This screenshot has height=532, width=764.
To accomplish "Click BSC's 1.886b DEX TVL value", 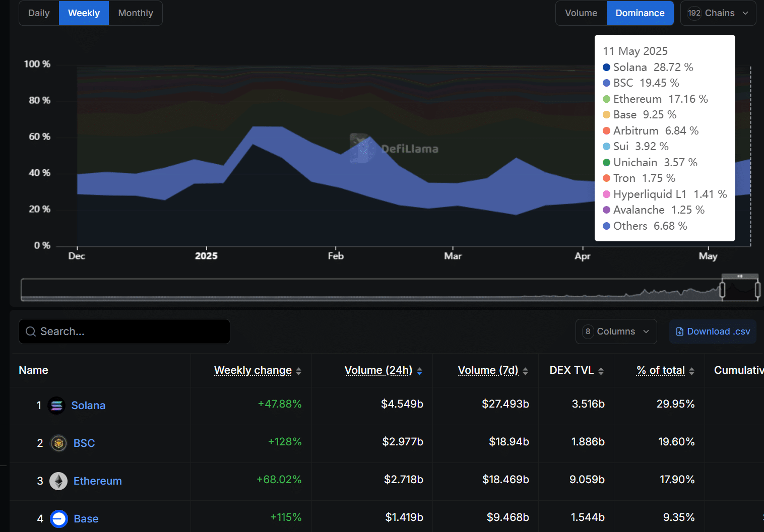I will (588, 442).
